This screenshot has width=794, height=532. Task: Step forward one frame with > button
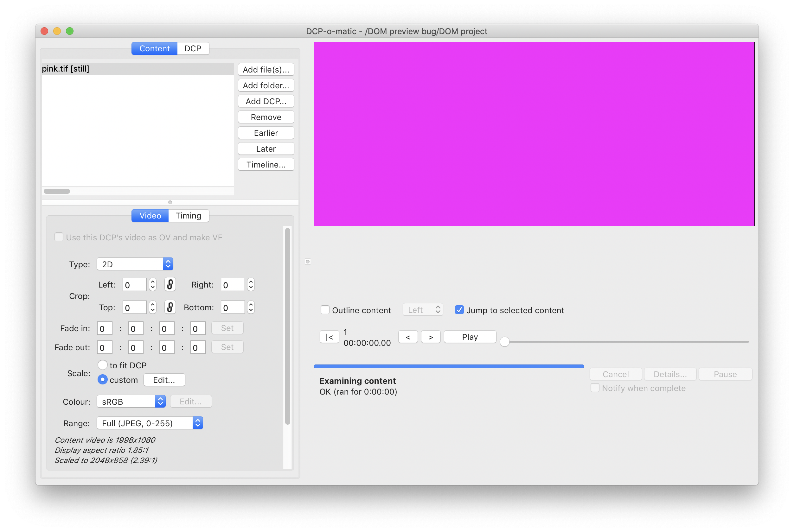[431, 337]
